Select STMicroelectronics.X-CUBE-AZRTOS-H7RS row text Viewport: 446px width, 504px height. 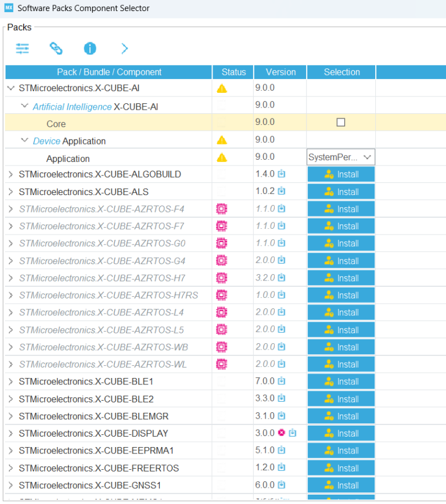pyautogui.click(x=109, y=295)
